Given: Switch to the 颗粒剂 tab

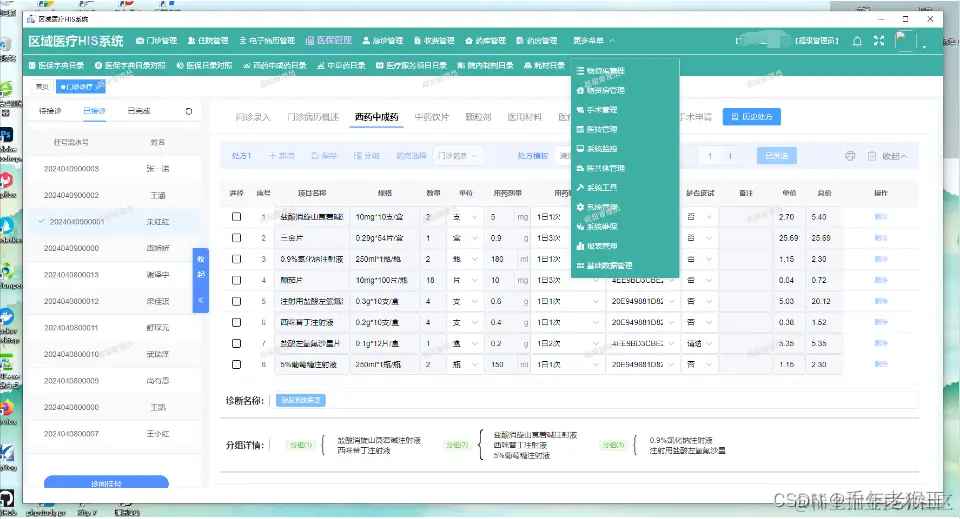Looking at the screenshot, I should point(478,117).
